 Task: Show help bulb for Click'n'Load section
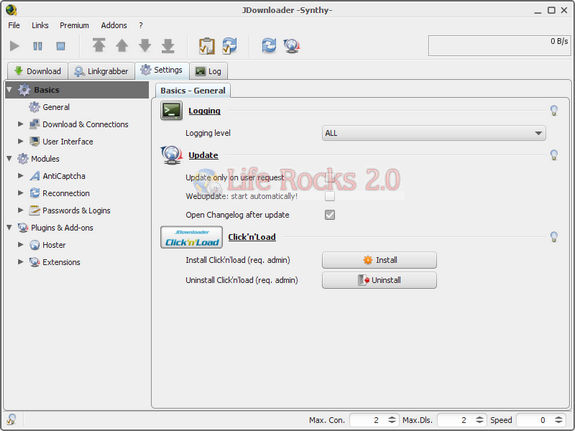pyautogui.click(x=554, y=237)
